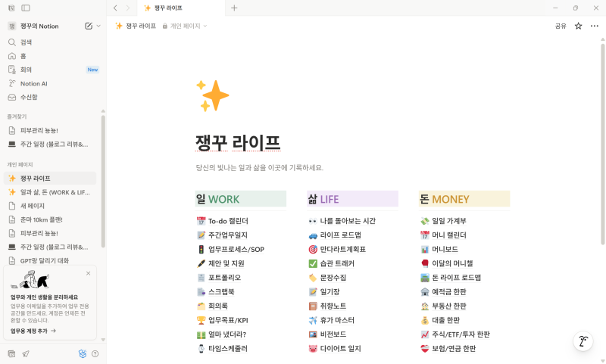Screen dimensions: 606x364
Task: Open 포트폴리오 page
Action: click(219, 278)
